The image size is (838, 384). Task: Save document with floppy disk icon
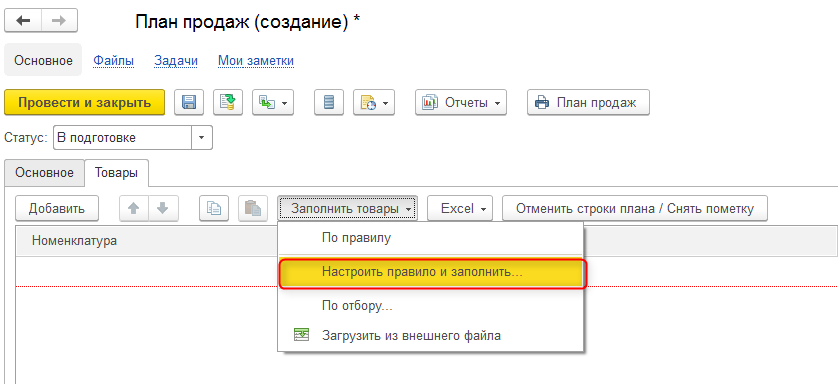tap(189, 102)
